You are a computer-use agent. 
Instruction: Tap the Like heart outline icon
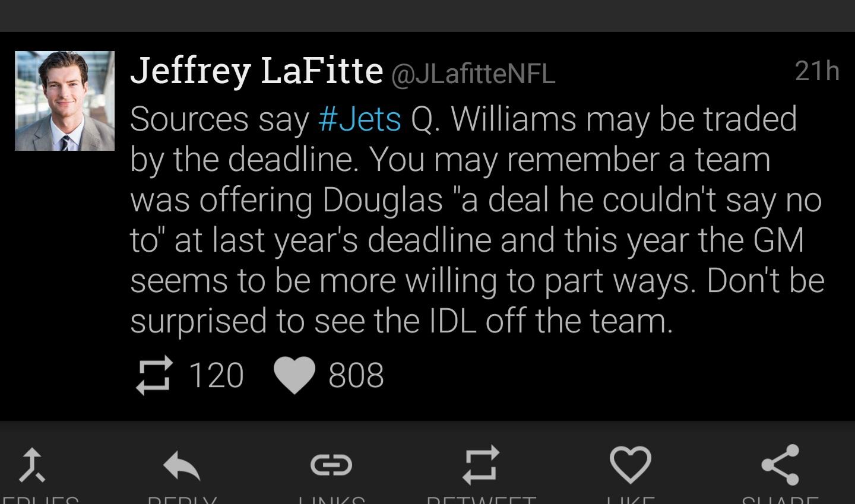(x=631, y=465)
